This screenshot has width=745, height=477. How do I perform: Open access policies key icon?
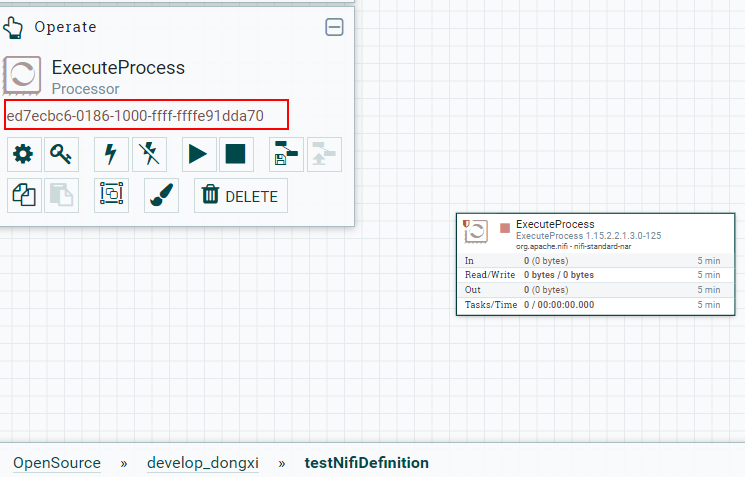click(x=61, y=154)
